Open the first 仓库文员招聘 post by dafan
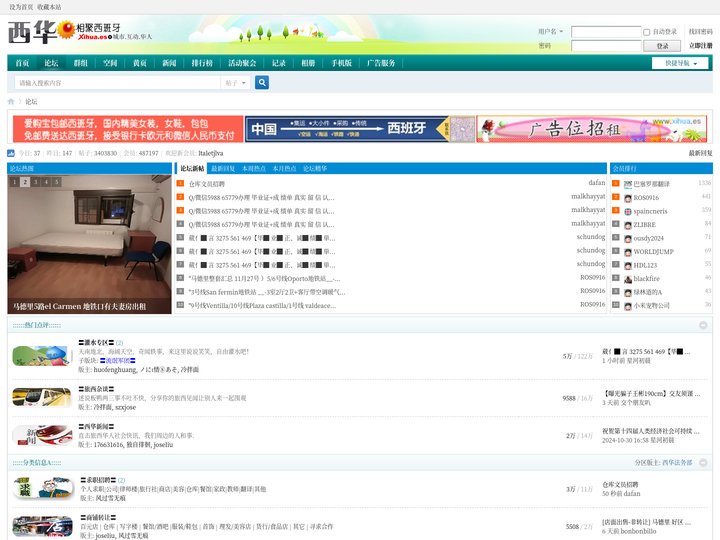 [207, 184]
